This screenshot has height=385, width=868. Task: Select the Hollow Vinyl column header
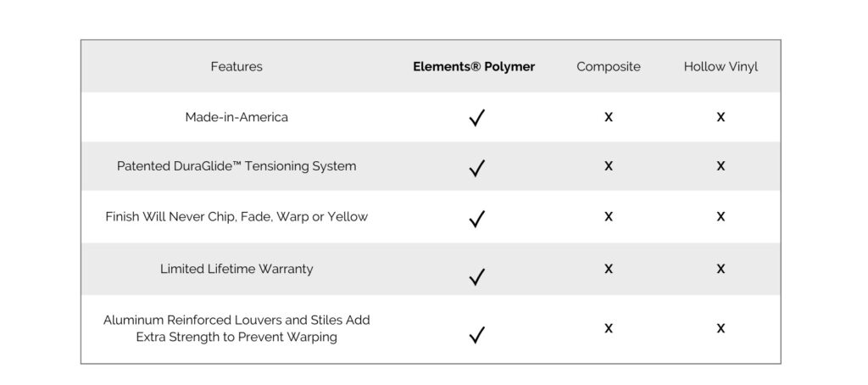point(721,67)
